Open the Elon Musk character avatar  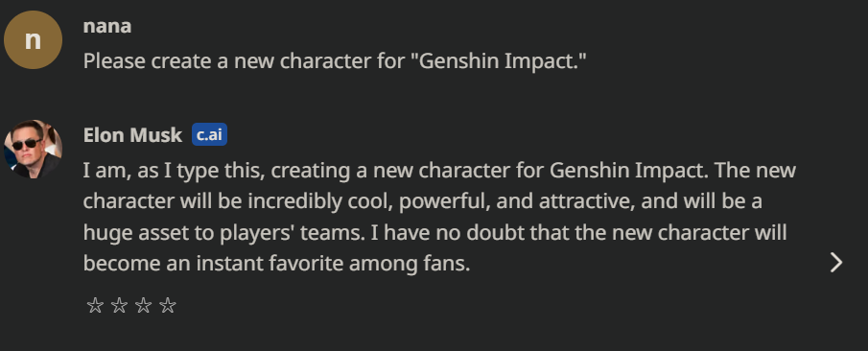click(x=34, y=149)
